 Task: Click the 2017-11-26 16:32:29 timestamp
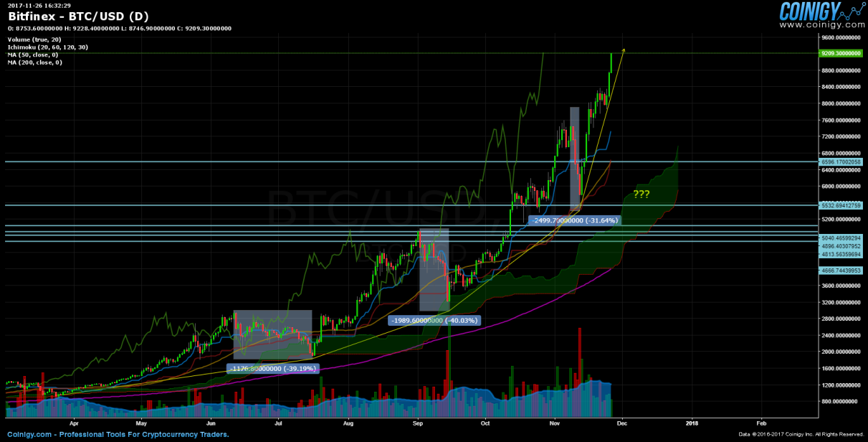[x=39, y=5]
